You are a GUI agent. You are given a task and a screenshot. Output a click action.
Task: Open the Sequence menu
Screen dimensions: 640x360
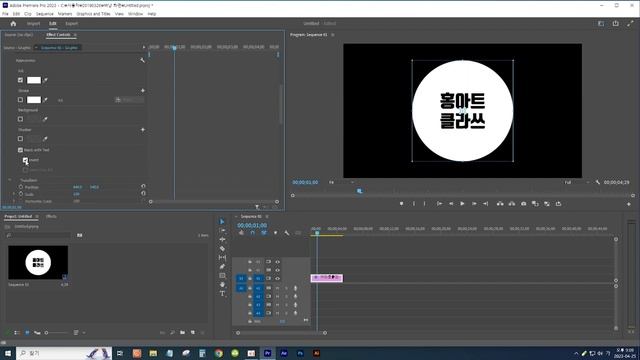click(44, 14)
